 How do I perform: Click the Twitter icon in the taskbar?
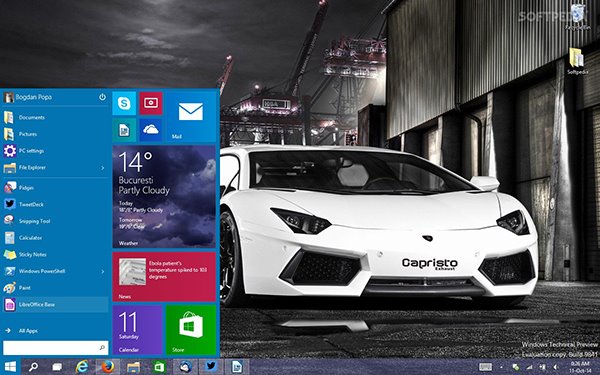[211, 367]
